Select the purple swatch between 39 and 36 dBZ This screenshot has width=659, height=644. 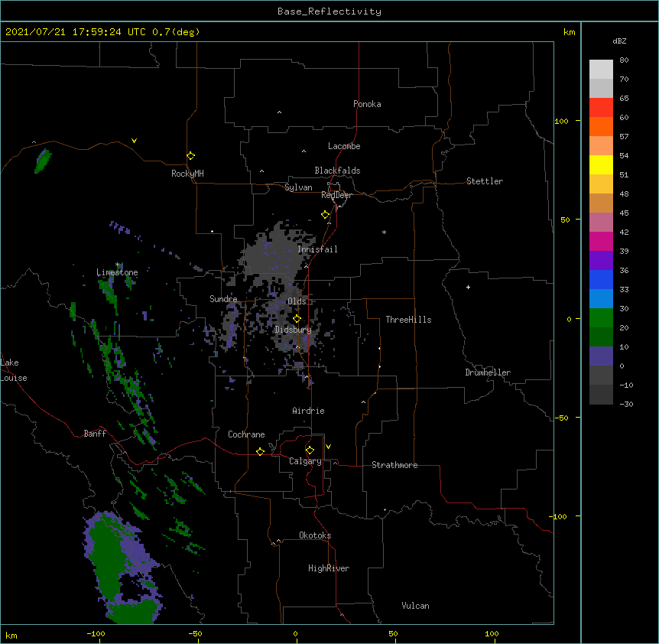601,261
